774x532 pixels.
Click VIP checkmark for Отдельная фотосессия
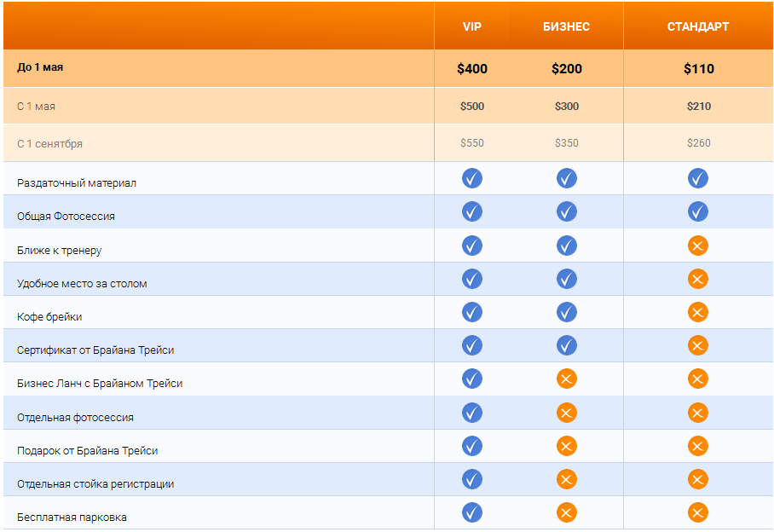pos(471,413)
